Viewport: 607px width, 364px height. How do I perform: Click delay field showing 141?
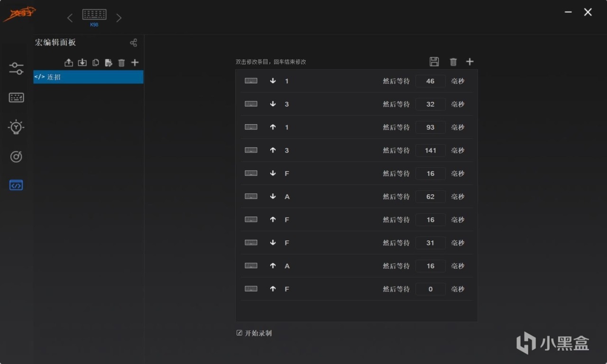point(431,150)
